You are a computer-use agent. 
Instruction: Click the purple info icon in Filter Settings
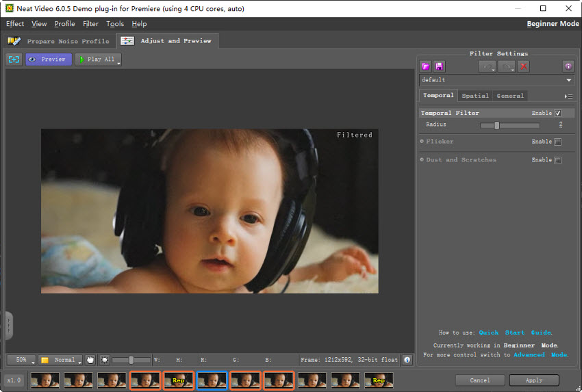point(568,67)
